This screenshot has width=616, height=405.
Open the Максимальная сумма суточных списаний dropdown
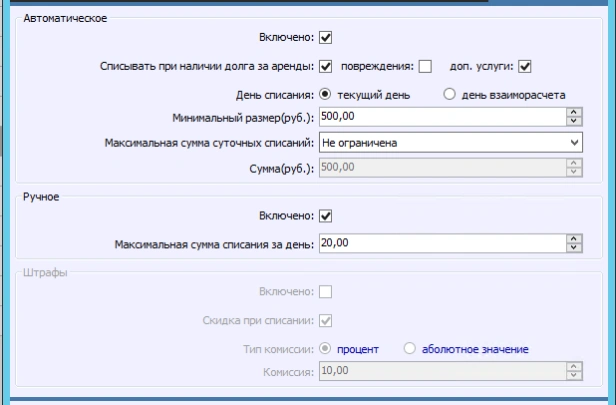(x=573, y=143)
